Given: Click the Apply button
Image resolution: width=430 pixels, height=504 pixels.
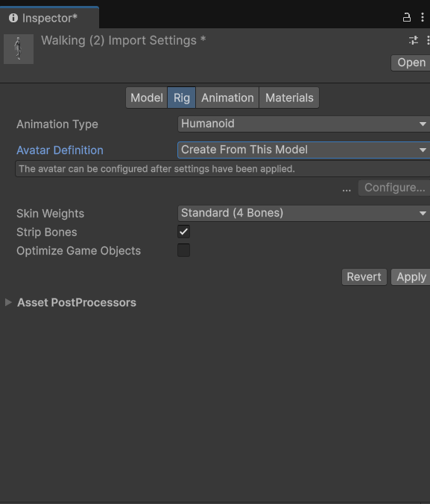Looking at the screenshot, I should pyautogui.click(x=411, y=277).
